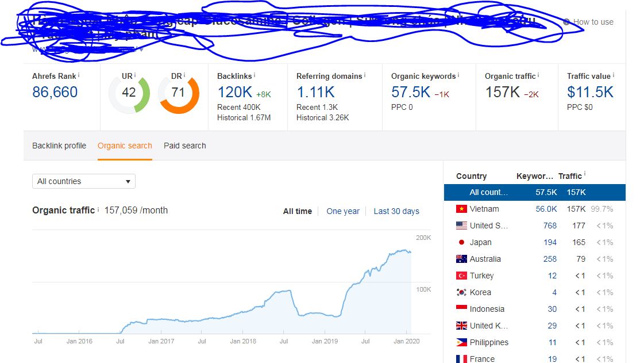This screenshot has width=644, height=363.
Task: Open Korea keywords count 4
Action: 554,292
